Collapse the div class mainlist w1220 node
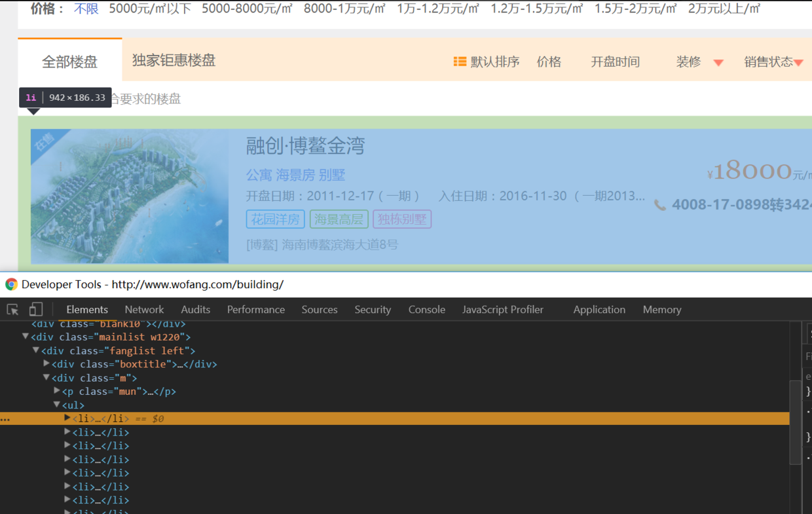 26,337
